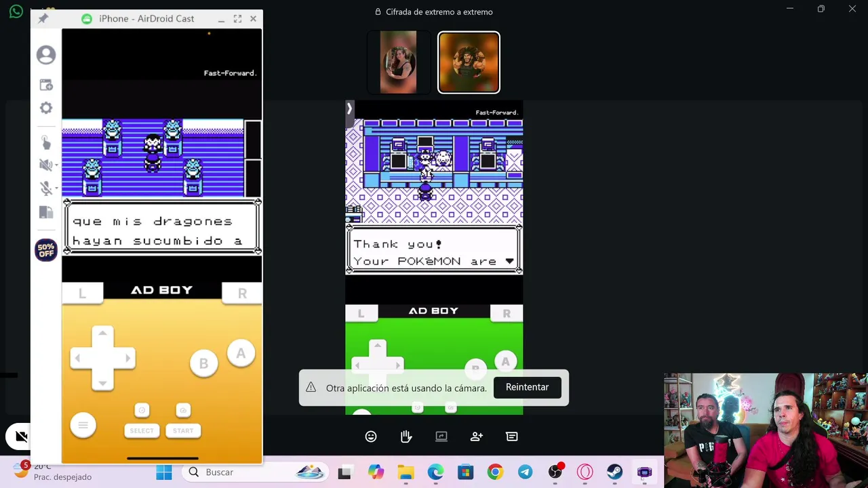
Task: Open Microsoft Store from the taskbar
Action: (x=465, y=472)
